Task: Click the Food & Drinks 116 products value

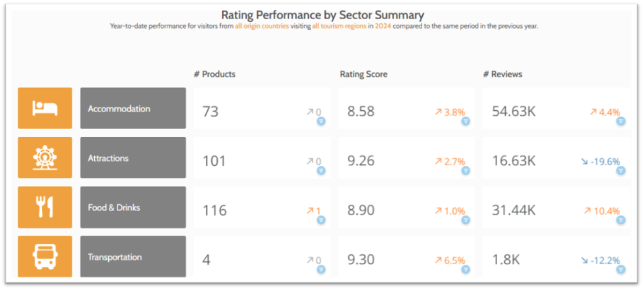Action: point(215,211)
